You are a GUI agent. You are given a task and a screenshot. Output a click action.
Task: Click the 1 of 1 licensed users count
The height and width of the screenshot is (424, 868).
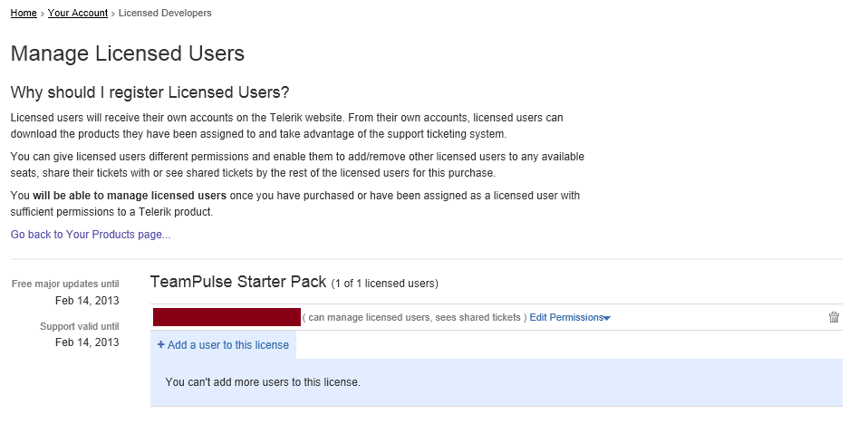click(x=385, y=284)
